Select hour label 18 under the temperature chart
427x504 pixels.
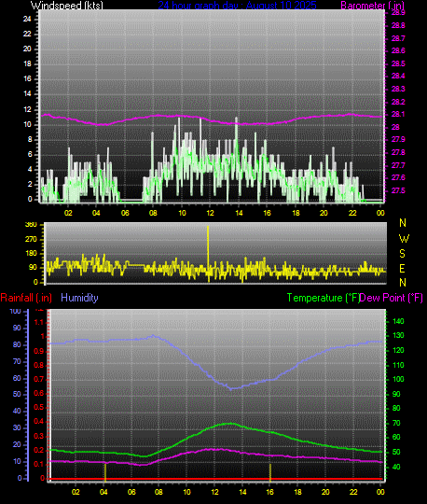[297, 492]
